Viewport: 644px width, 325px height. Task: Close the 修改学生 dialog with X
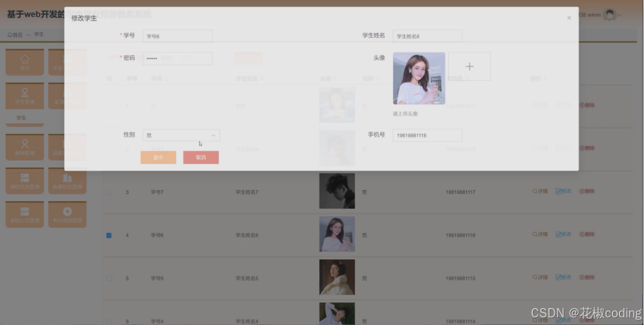569,18
